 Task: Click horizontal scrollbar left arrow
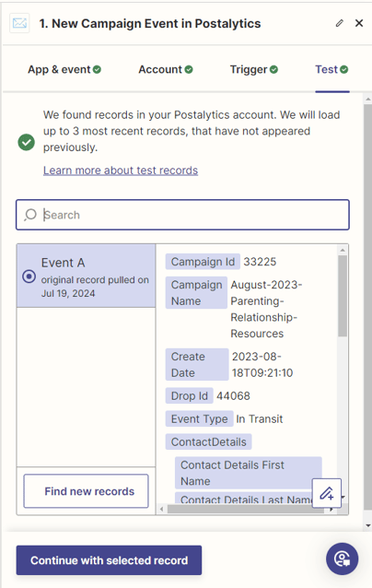(x=161, y=510)
